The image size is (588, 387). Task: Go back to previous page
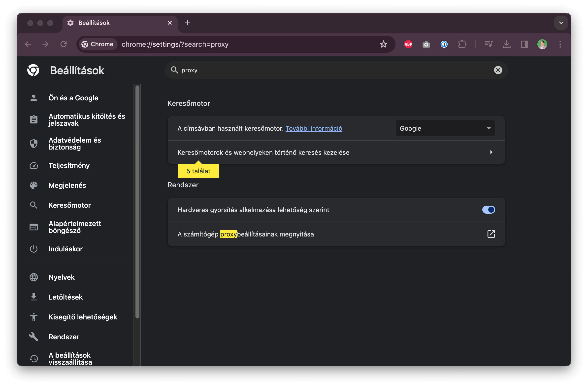click(28, 44)
